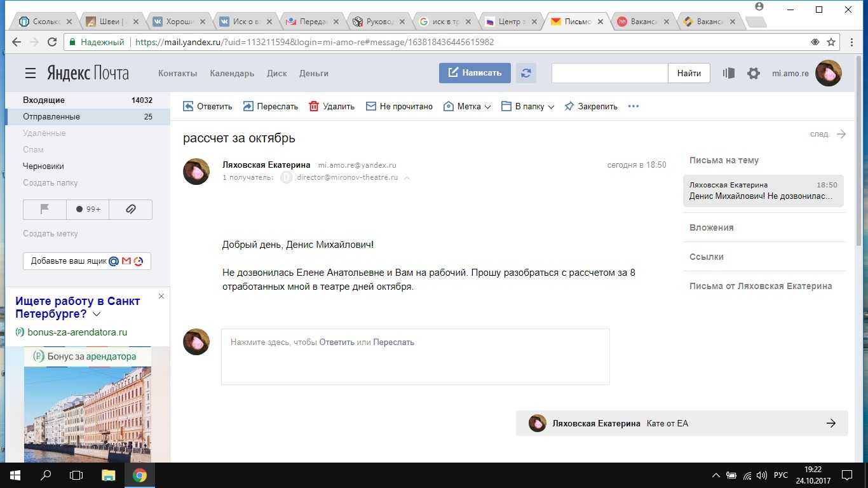Open the hamburger menu next to Яндекс Почта
868x488 pixels.
click(x=31, y=73)
